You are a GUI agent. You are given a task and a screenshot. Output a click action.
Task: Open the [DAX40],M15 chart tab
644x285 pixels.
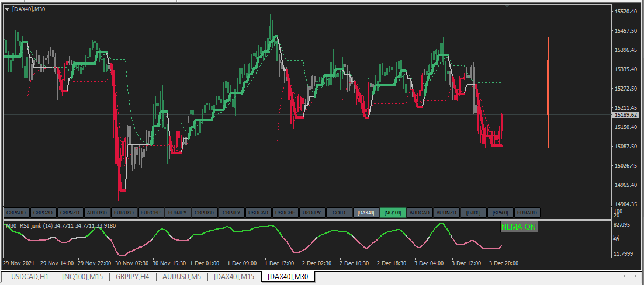[x=234, y=277]
